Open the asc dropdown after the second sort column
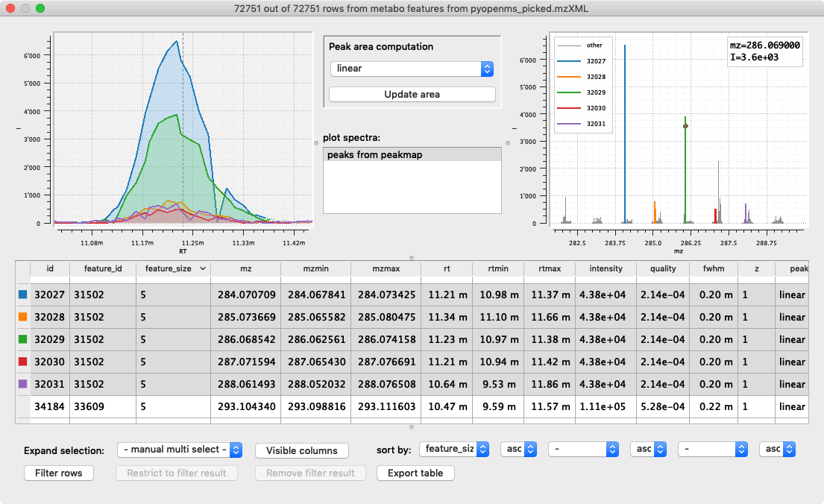 point(649,450)
